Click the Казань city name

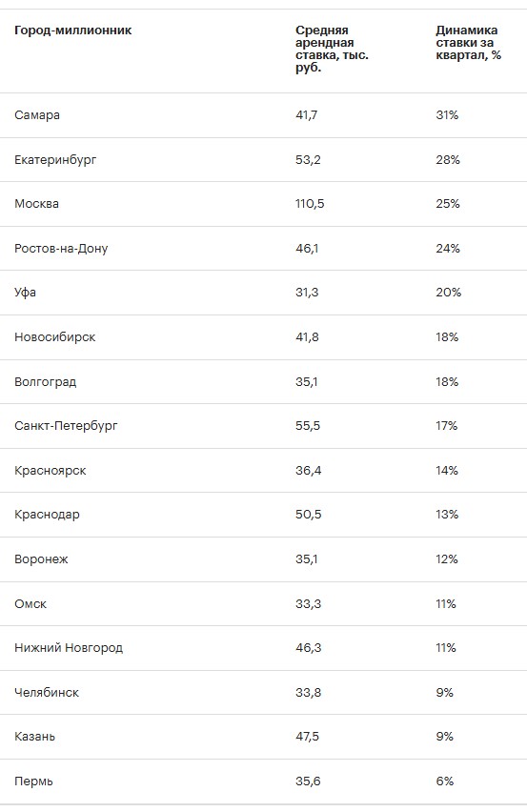click(34, 737)
